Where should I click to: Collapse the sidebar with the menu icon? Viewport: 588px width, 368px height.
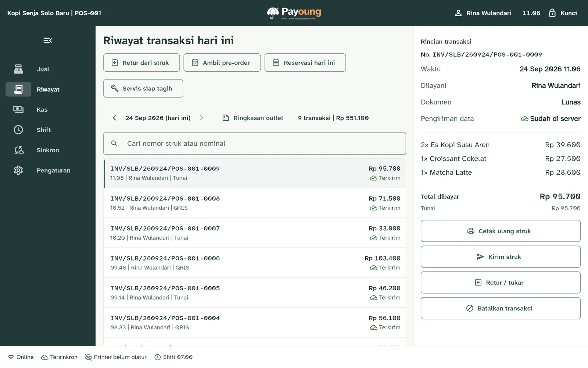pyautogui.click(x=47, y=40)
